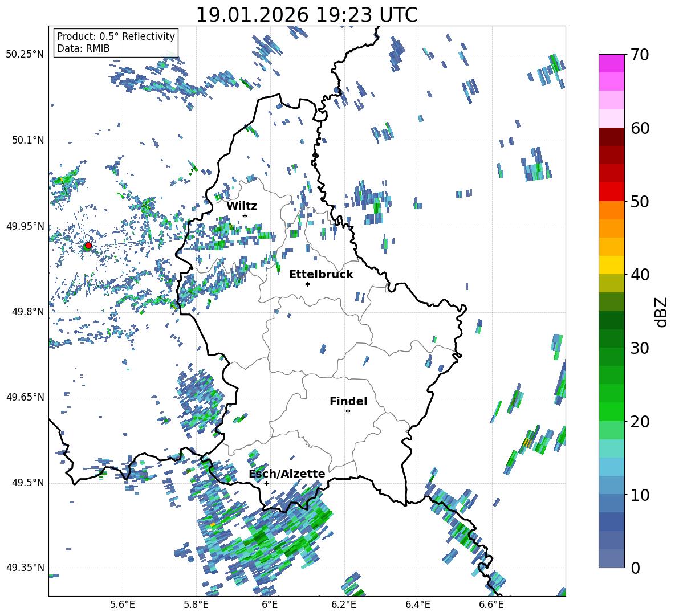Image resolution: width=675 pixels, height=616 pixels.
Task: Click the colorbar value 10
Action: click(640, 495)
